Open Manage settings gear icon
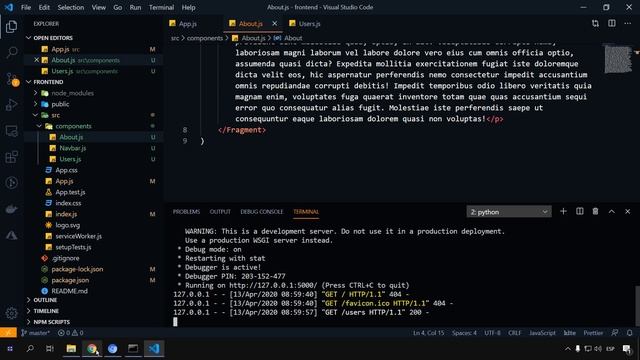Image resolution: width=640 pixels, height=360 pixels. 11,313
